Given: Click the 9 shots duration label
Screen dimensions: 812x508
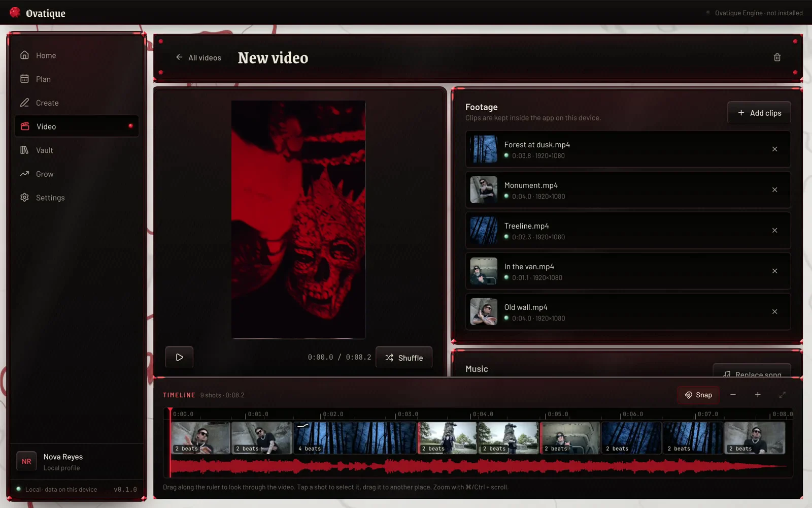Looking at the screenshot, I should [x=222, y=395].
